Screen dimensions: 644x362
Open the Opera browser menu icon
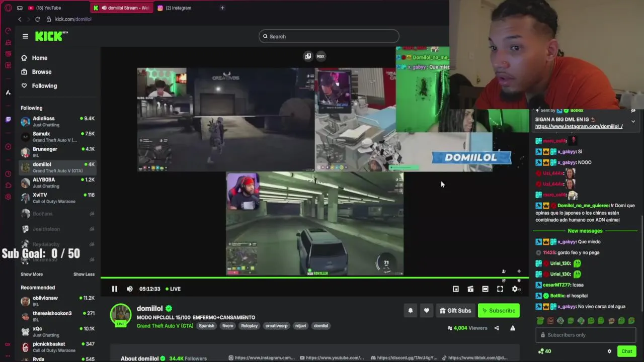coord(8,8)
